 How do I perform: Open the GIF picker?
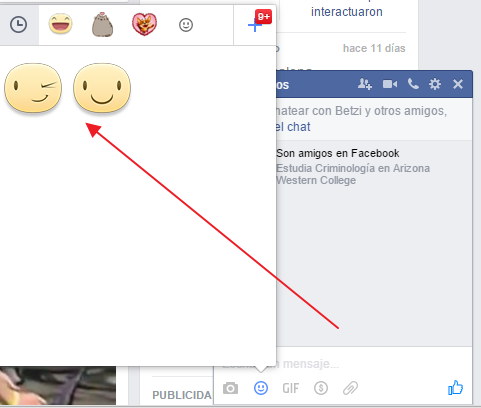coord(291,388)
